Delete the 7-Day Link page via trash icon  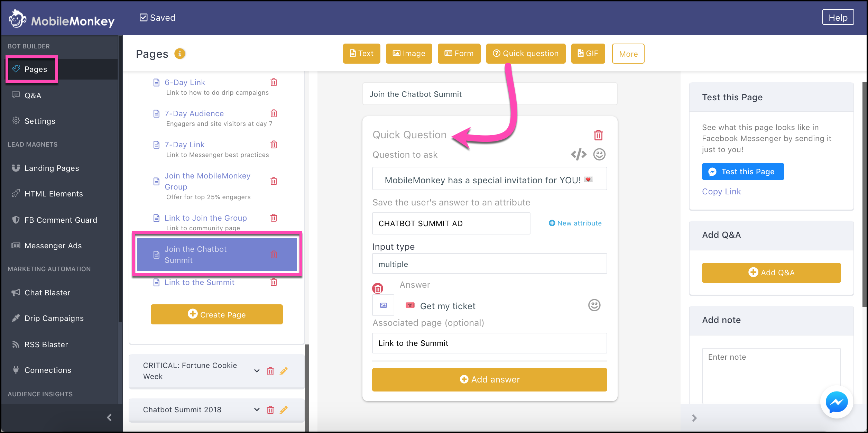pos(273,145)
